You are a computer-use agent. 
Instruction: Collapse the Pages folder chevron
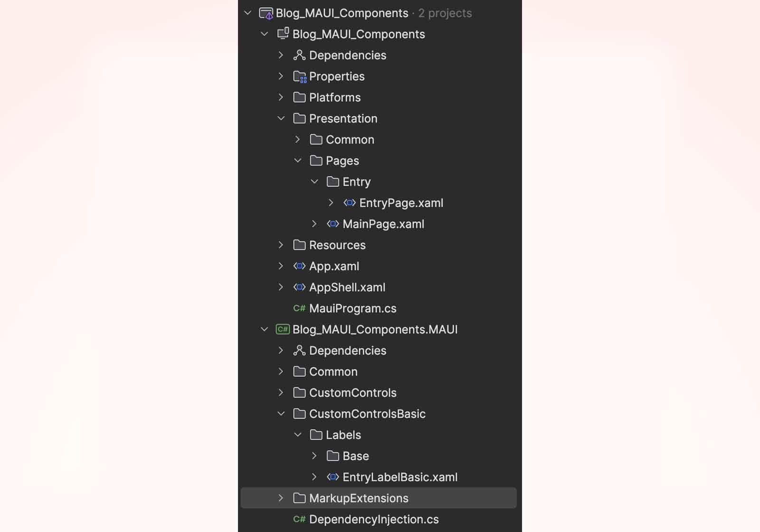298,161
